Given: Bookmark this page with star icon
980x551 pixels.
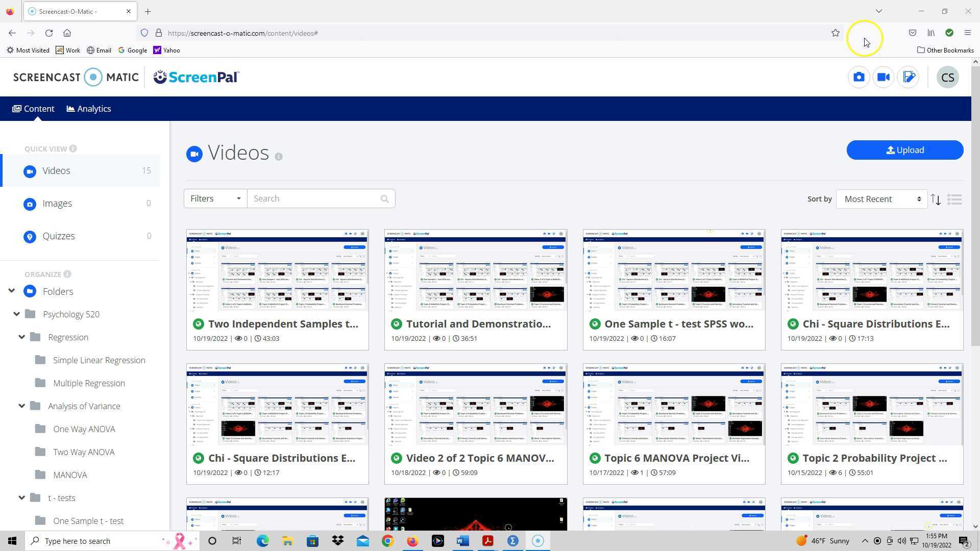Looking at the screenshot, I should coord(835,33).
